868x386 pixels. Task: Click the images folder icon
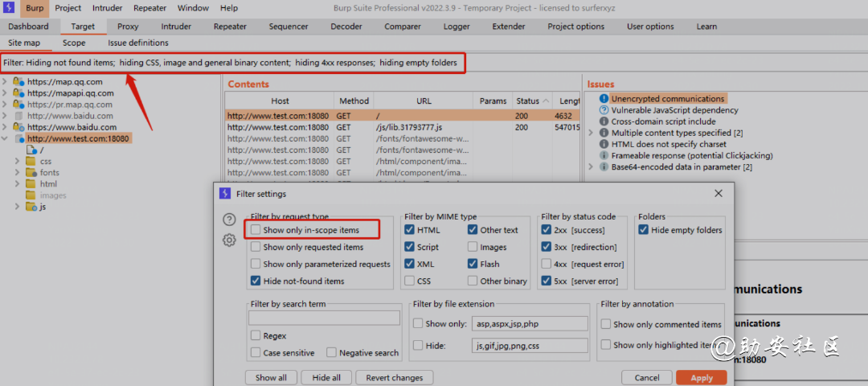tap(31, 195)
